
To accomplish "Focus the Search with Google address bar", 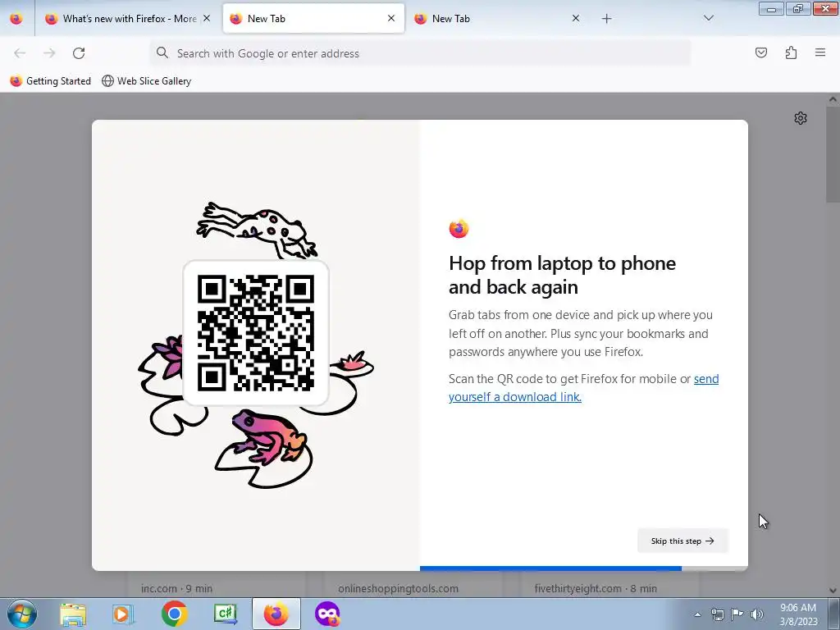I will (420, 53).
